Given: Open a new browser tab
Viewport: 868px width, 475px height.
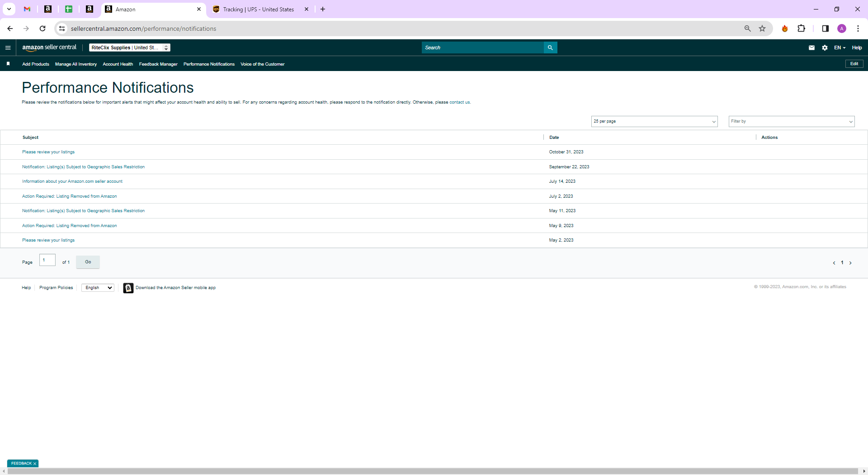Looking at the screenshot, I should [323, 9].
